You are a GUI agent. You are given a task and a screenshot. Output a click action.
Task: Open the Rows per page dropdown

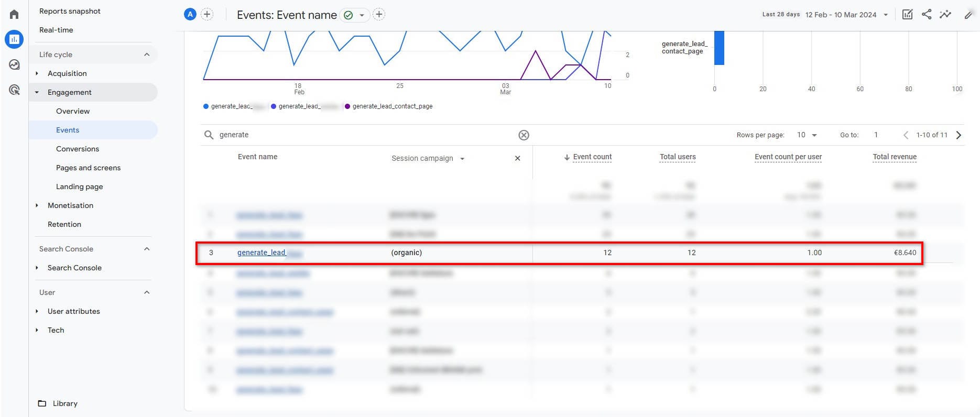(807, 135)
